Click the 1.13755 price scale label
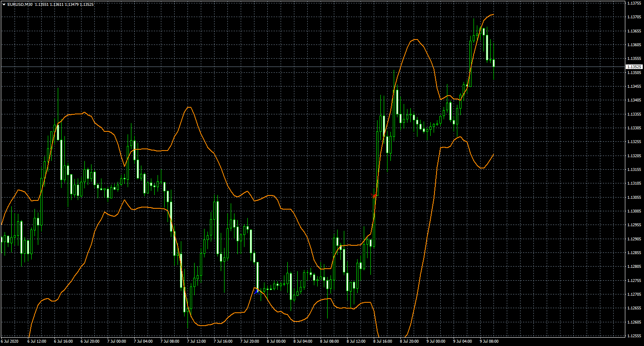644x346 pixels. [x=634, y=3]
